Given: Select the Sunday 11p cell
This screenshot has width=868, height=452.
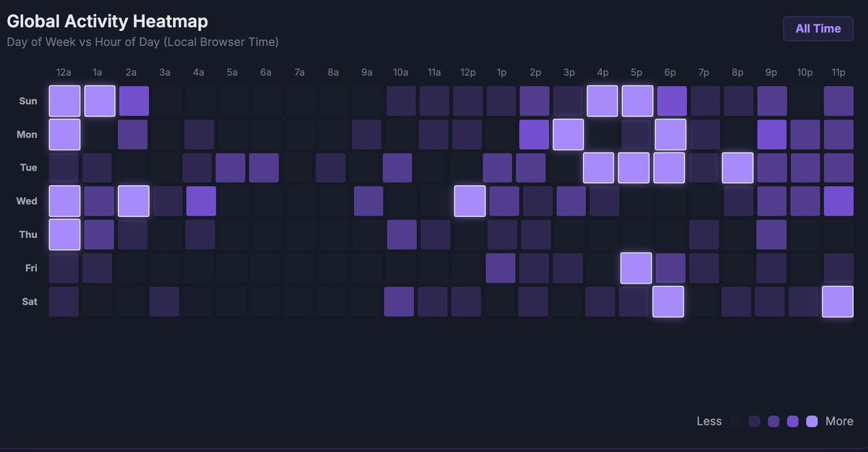Looking at the screenshot, I should 838,101.
